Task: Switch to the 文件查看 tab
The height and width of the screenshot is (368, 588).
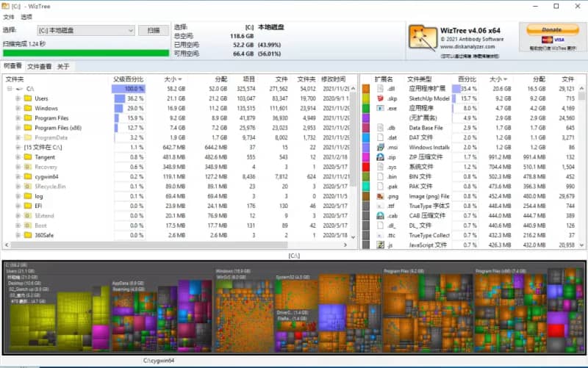Action: [x=40, y=66]
